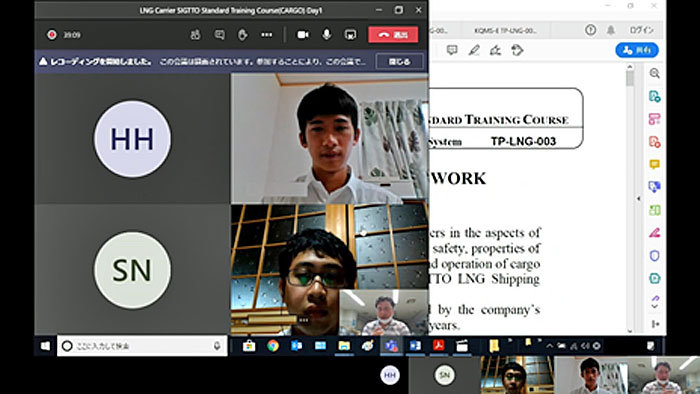Open the green Organize Pages tool in right pane
This screenshot has height=394, width=700.
[x=654, y=210]
